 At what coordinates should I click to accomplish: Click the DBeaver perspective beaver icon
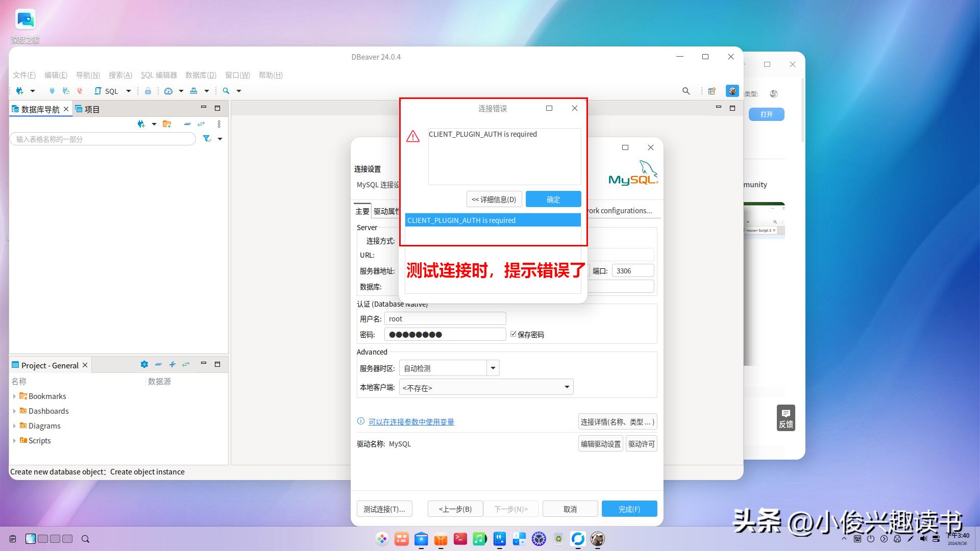pos(732,91)
